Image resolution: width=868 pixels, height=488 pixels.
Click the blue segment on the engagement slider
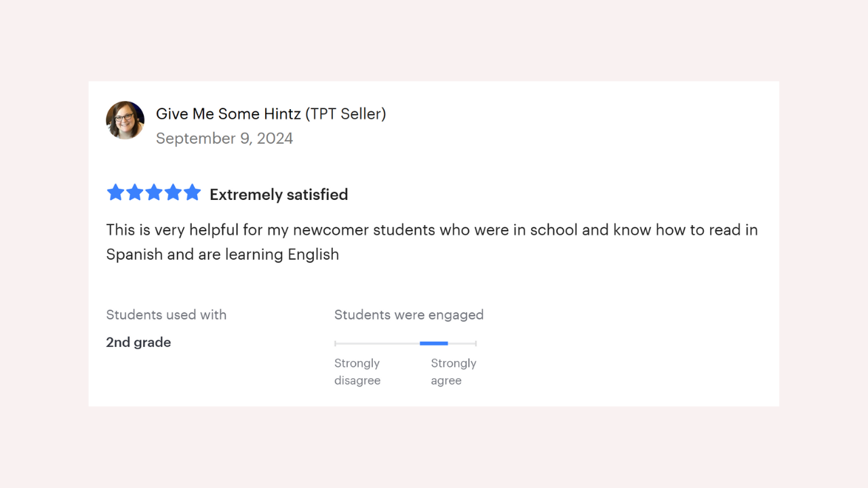point(434,344)
